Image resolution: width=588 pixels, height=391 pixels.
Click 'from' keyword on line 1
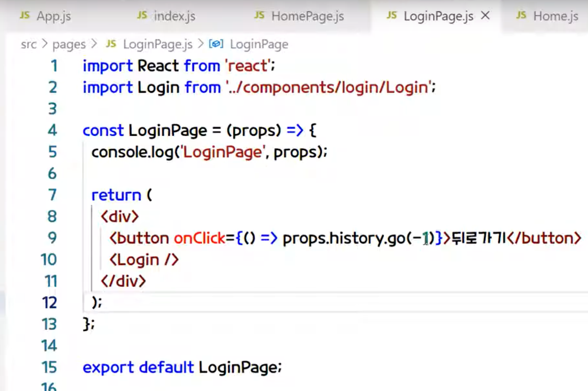[x=202, y=66]
